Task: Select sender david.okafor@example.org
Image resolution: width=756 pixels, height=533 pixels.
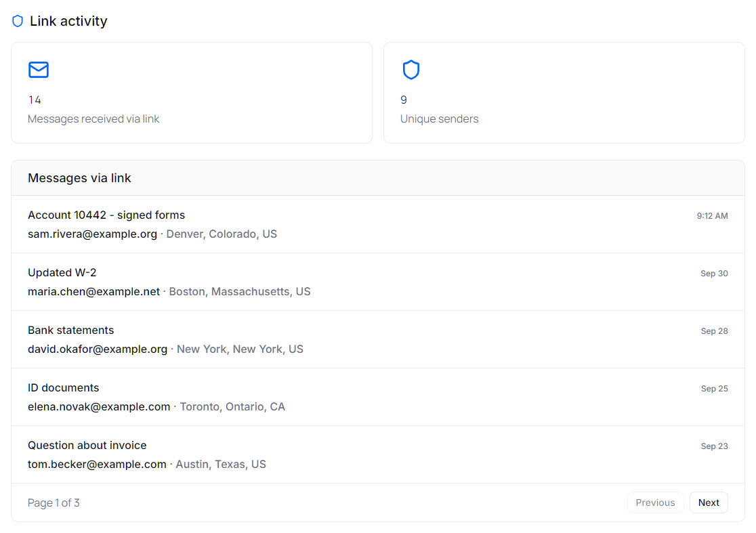Action: click(98, 349)
